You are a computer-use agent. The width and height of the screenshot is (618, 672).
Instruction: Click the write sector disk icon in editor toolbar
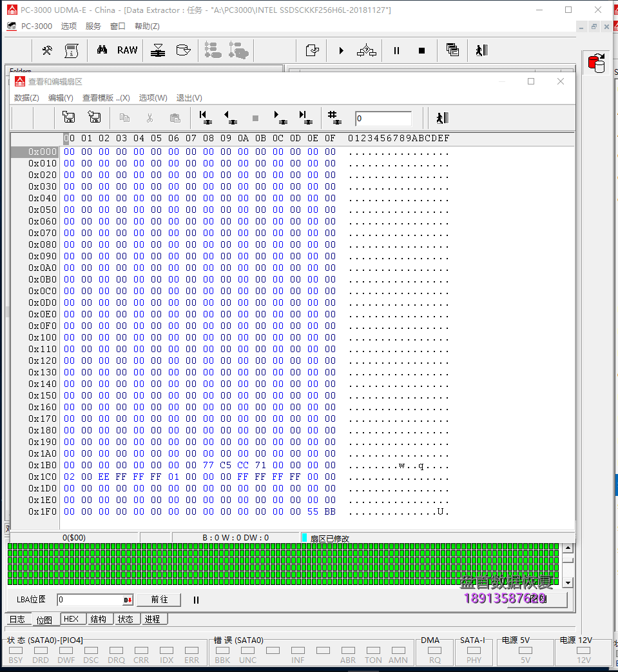coord(94,117)
